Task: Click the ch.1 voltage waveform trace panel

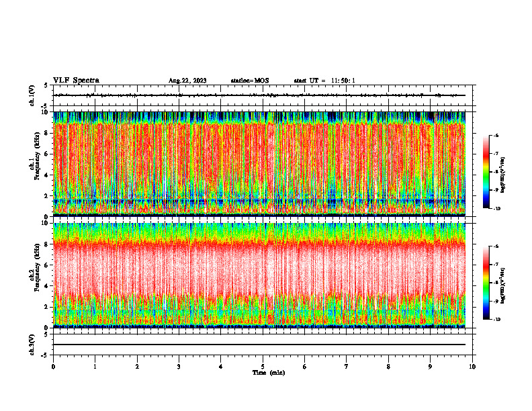Action: tap(263, 95)
